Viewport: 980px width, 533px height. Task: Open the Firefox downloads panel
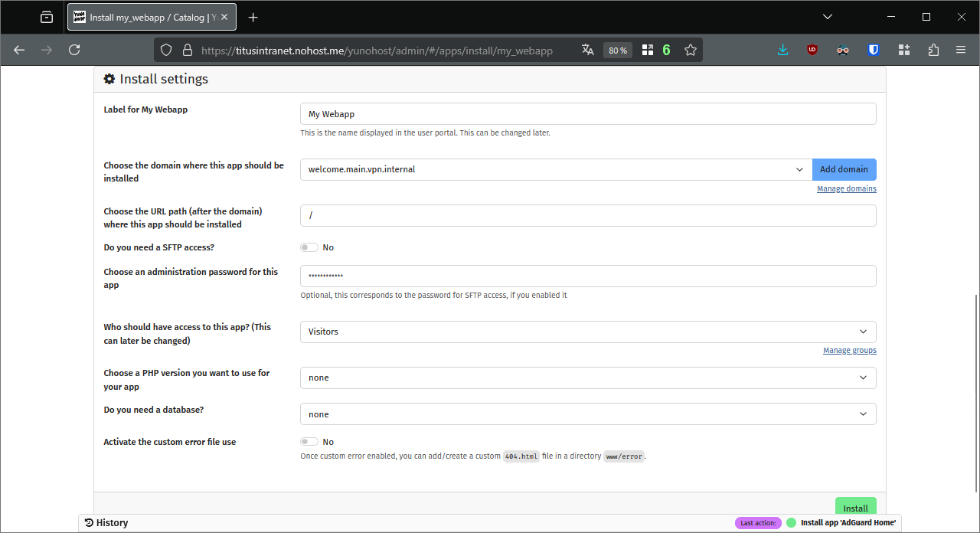(782, 50)
